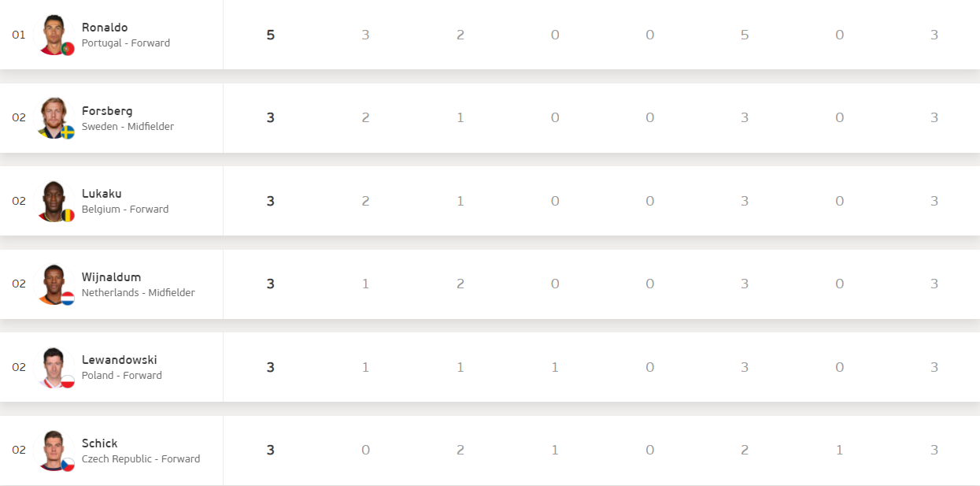Screen dimensions: 980x486
Task: Open Lukaku's player avatar
Action: tap(54, 201)
